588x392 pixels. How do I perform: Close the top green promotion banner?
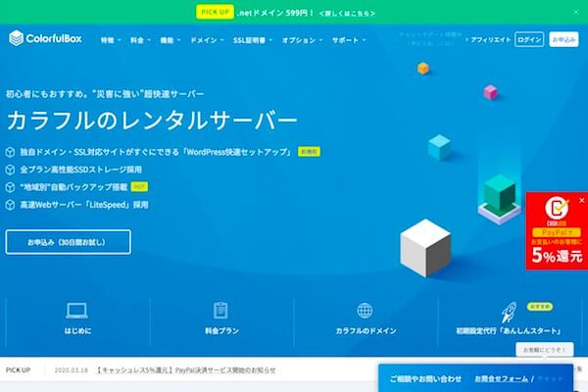point(576,12)
